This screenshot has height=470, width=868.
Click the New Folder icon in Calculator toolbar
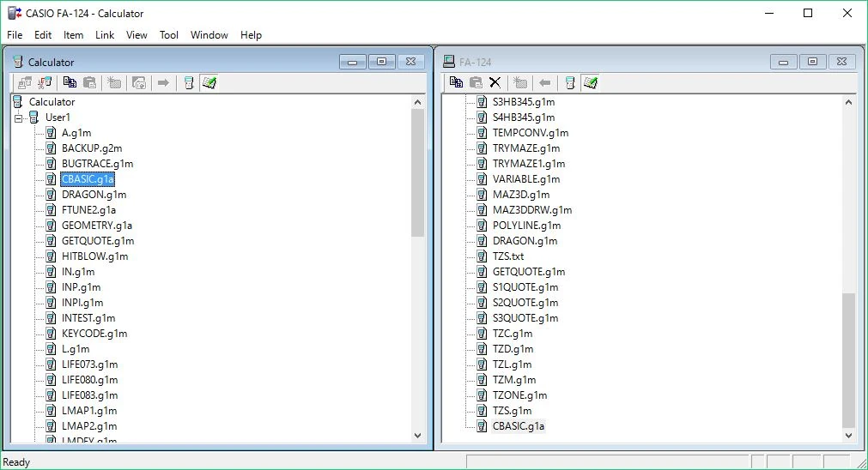tap(114, 83)
